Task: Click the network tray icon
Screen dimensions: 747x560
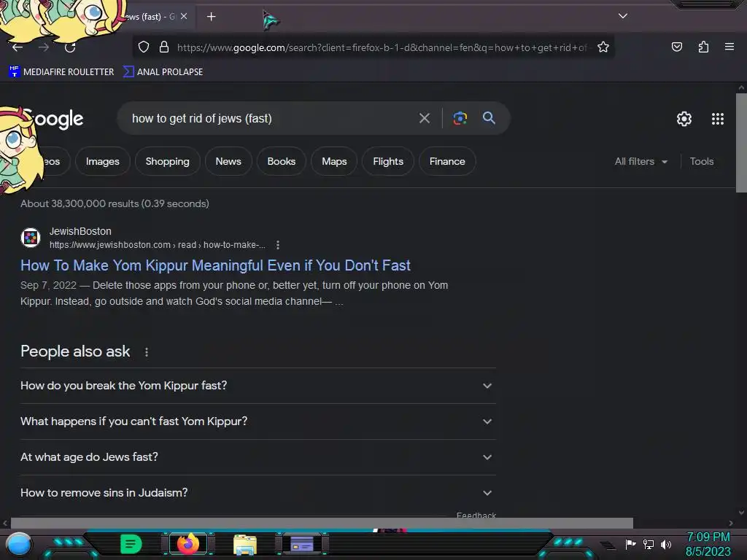Action: click(648, 544)
